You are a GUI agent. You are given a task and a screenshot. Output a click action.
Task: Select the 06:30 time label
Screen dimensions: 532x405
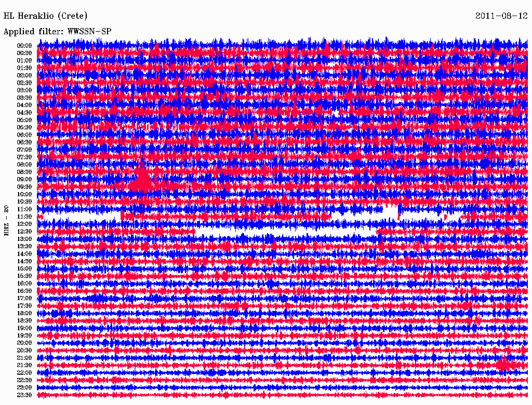pyautogui.click(x=24, y=142)
